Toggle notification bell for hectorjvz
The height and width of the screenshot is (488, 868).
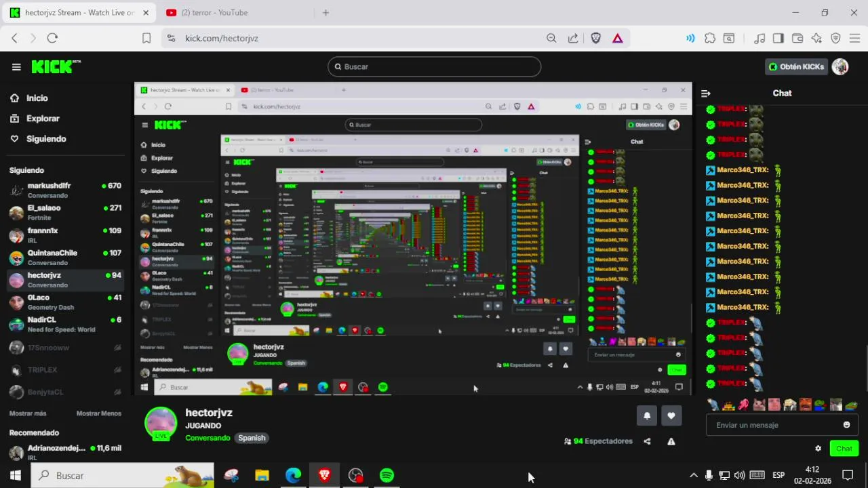point(647,416)
